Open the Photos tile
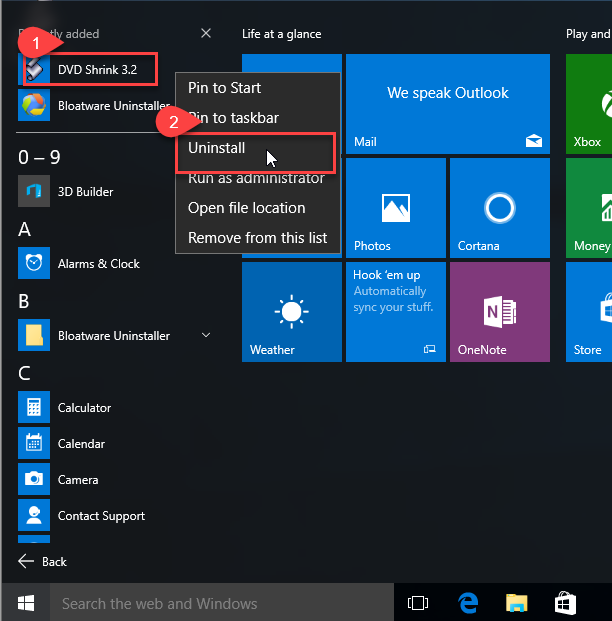The image size is (612, 621). click(396, 208)
